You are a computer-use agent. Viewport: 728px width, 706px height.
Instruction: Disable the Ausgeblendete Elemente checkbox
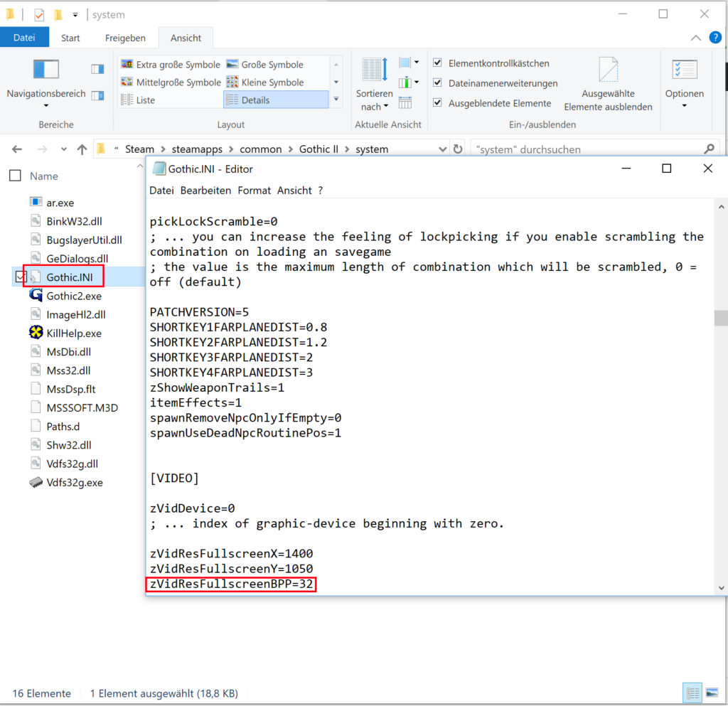point(438,103)
